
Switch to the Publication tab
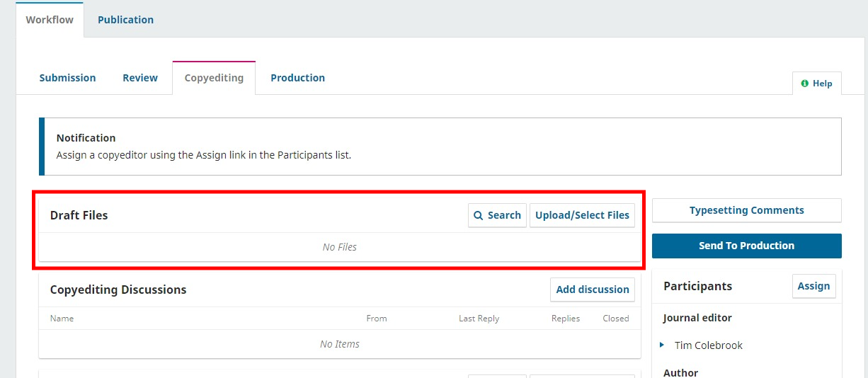[x=125, y=20]
